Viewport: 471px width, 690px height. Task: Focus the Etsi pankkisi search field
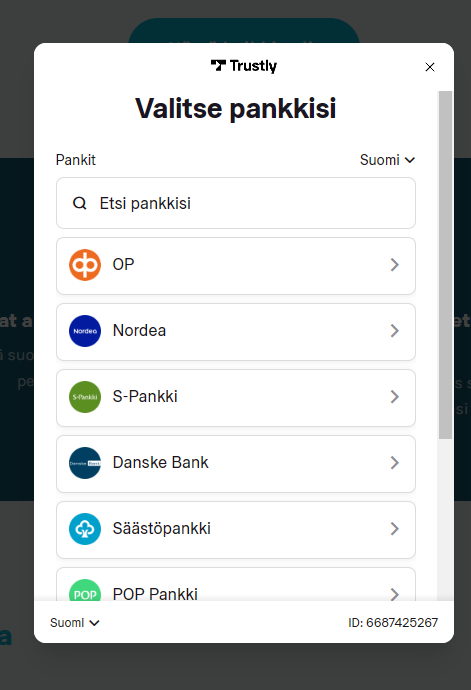pos(236,203)
